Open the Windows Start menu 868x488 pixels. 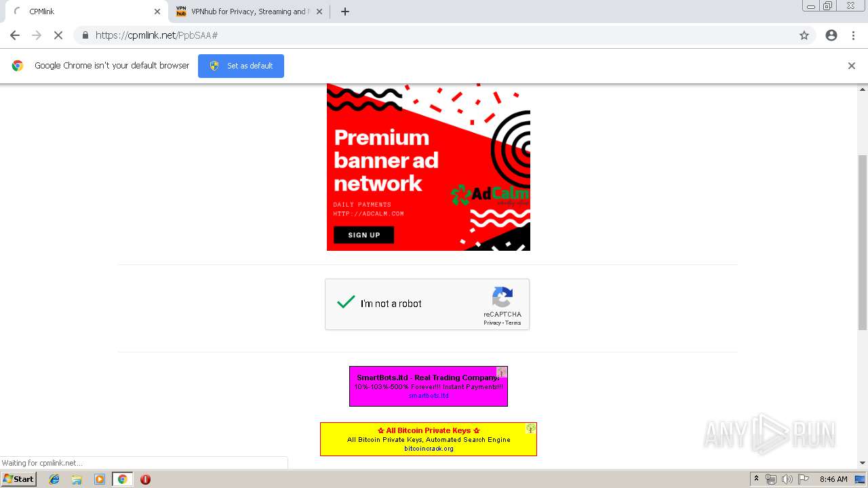pyautogui.click(x=18, y=479)
